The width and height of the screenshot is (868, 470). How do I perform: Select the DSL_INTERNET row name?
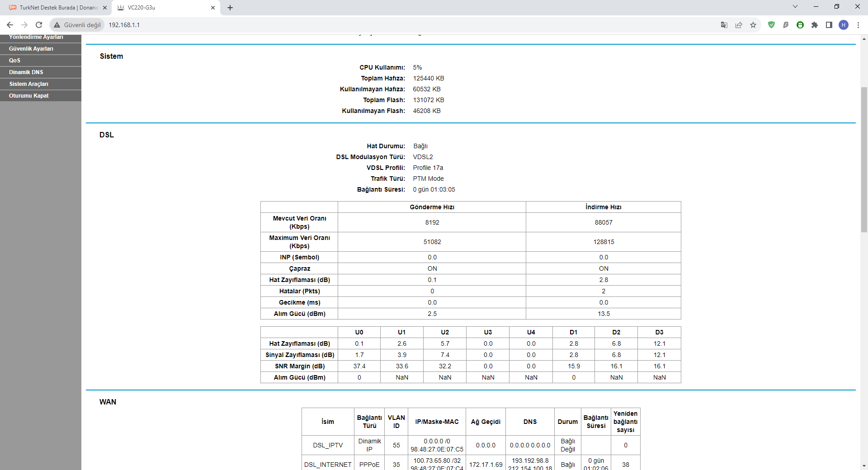tap(328, 465)
